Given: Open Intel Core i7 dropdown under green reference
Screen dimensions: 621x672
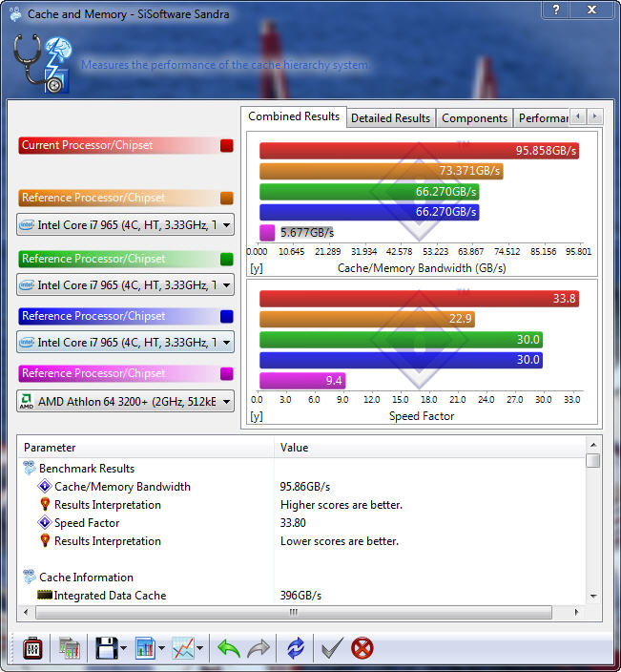Looking at the screenshot, I should (x=125, y=285).
